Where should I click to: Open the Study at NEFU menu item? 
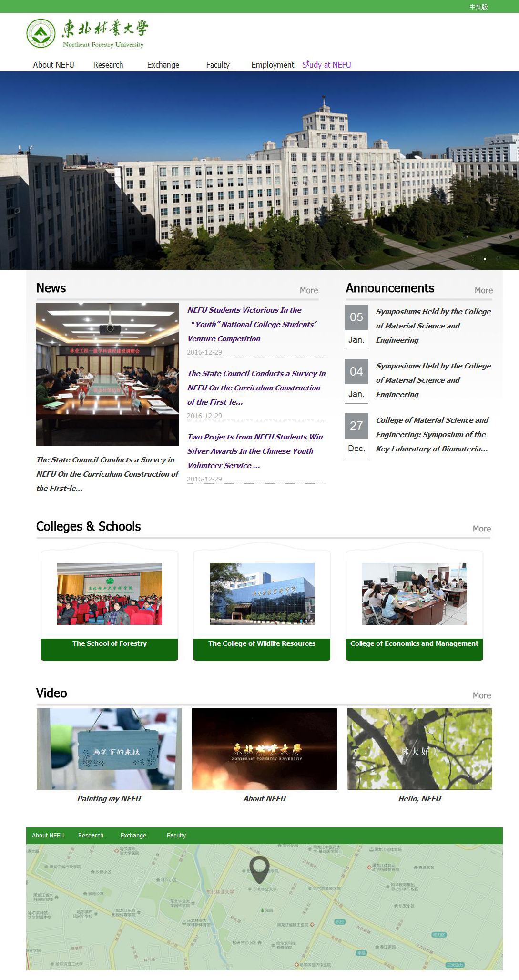tap(326, 65)
